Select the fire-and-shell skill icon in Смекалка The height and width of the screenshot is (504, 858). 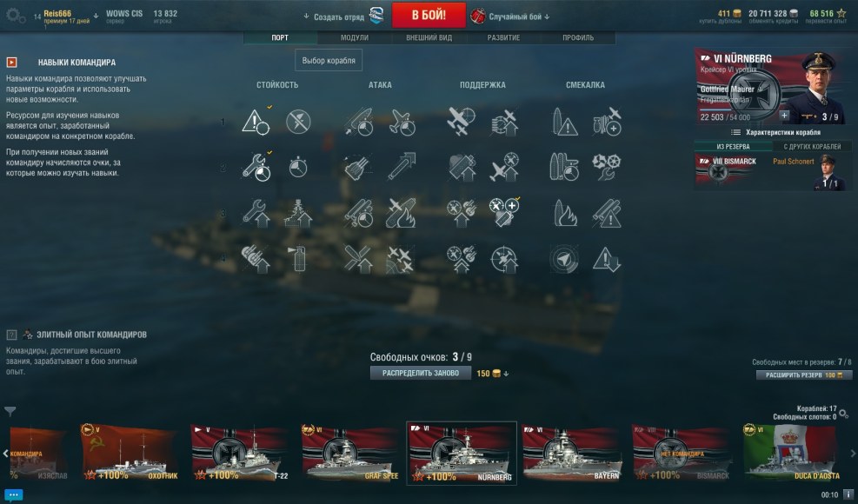pos(564,213)
